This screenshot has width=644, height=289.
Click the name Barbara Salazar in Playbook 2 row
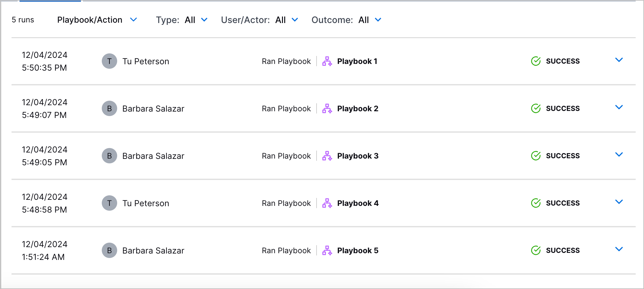[153, 108]
